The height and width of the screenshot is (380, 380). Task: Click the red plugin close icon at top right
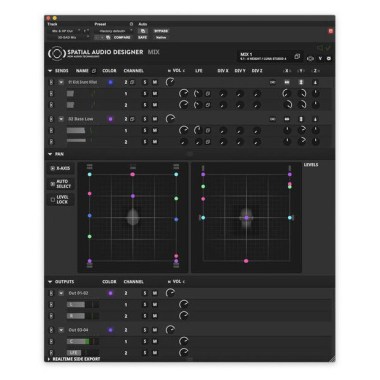[330, 31]
